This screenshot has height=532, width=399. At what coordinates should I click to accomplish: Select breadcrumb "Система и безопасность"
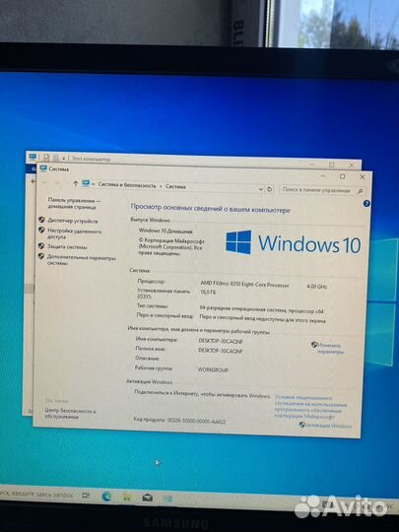tap(127, 185)
